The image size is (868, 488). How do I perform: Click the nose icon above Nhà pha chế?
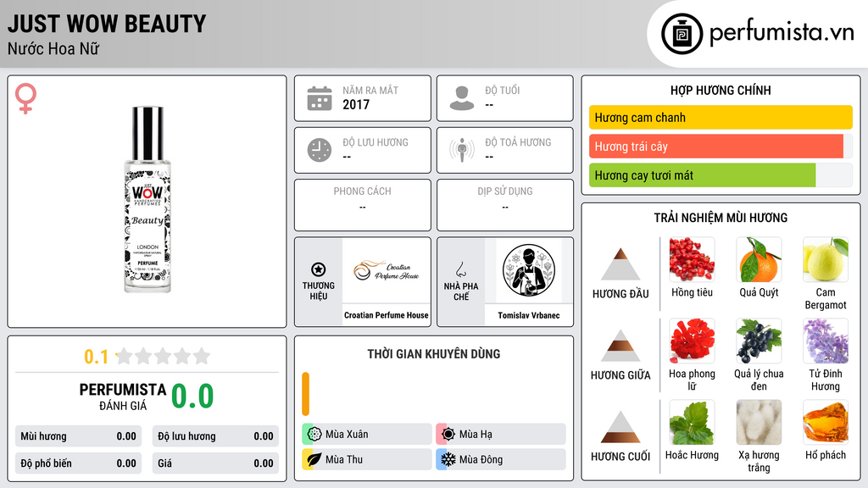(x=460, y=269)
